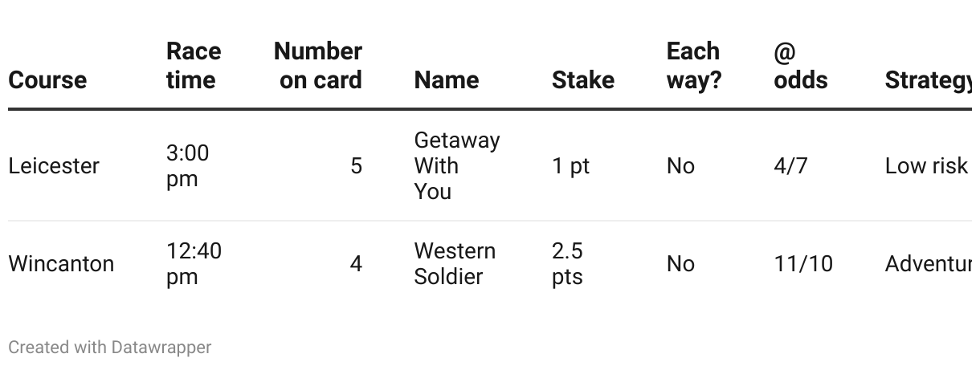Click the Stake column header
The image size is (980, 366).
(x=583, y=80)
